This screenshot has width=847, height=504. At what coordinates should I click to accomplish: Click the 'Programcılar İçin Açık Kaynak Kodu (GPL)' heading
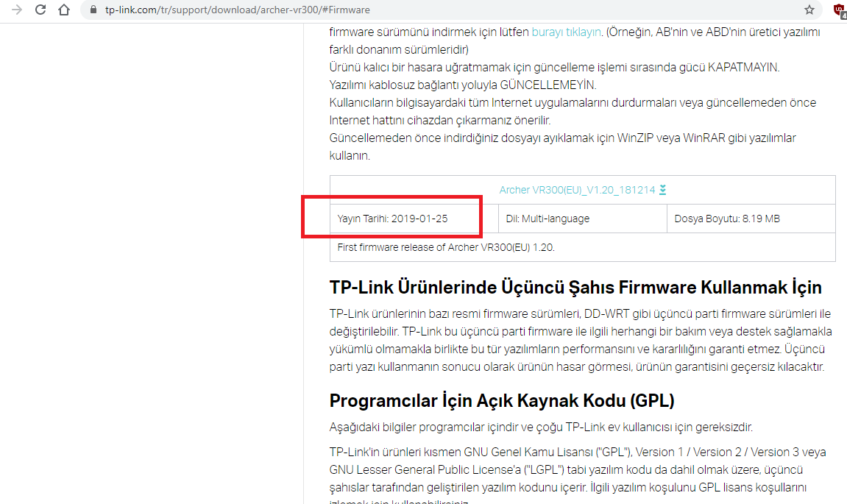click(502, 401)
